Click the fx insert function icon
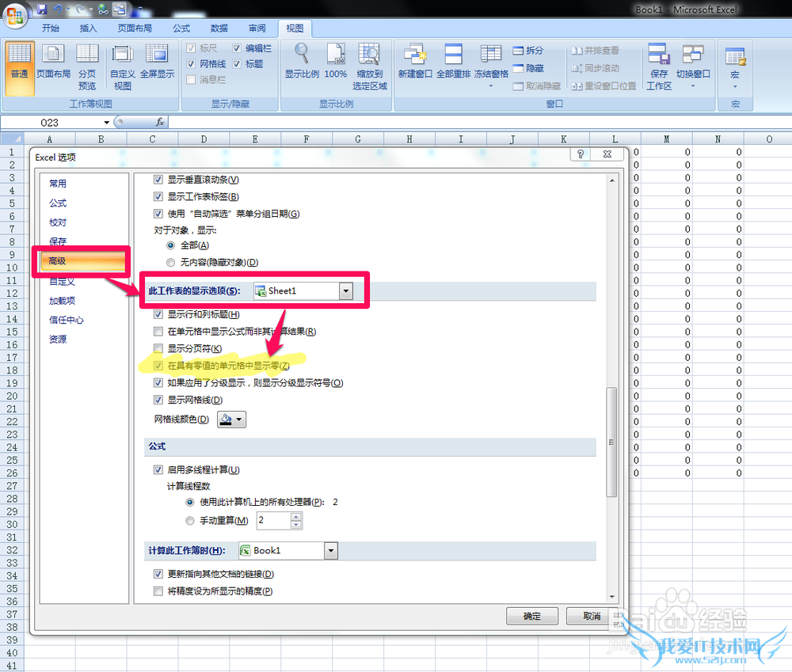This screenshot has height=672, width=792. click(x=160, y=122)
